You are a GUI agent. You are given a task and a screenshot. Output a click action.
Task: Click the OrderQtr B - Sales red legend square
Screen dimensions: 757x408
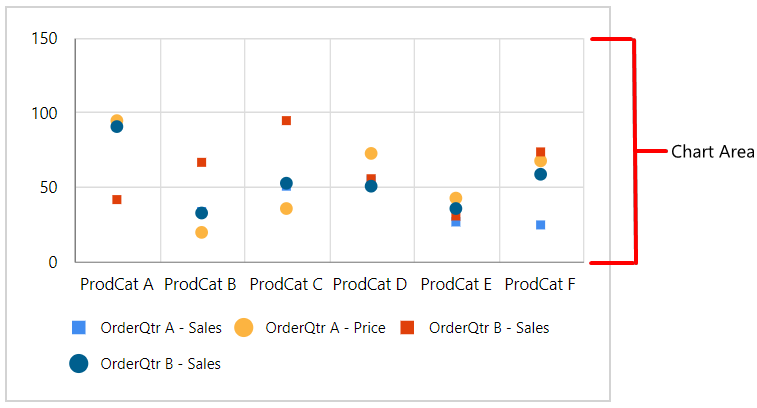pos(407,327)
